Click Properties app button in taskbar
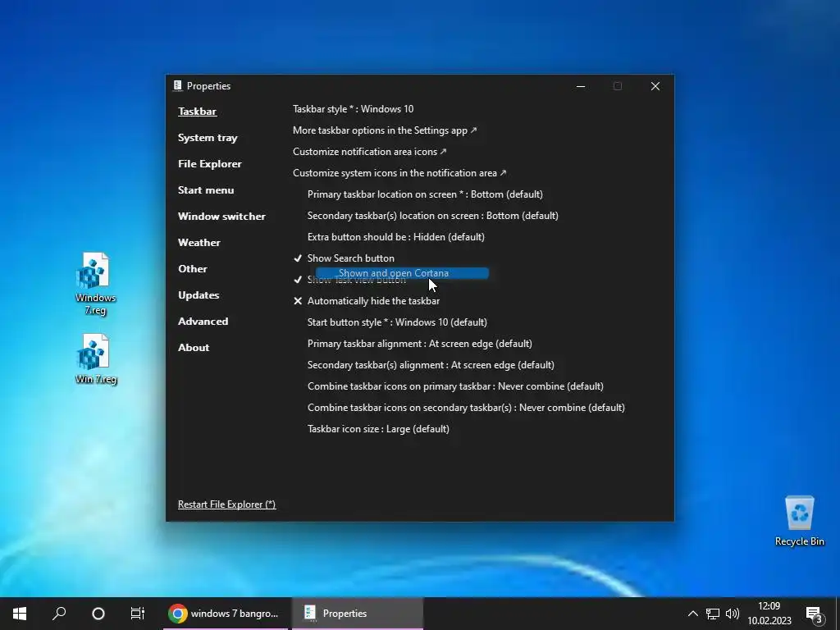Screen dimensions: 840x630 click(x=358, y=614)
